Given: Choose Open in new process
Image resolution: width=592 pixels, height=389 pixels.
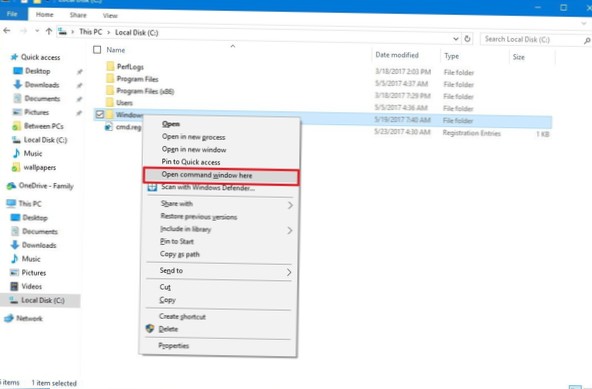Looking at the screenshot, I should 193,137.
